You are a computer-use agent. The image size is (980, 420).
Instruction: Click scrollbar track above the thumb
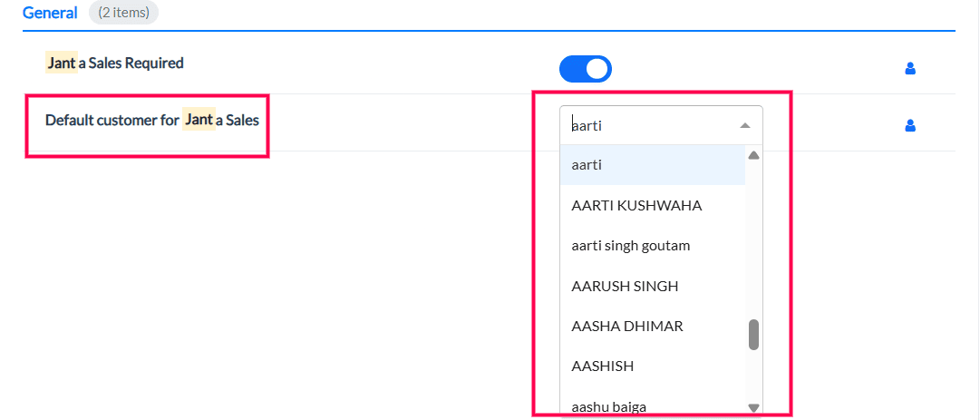pyautogui.click(x=753, y=236)
